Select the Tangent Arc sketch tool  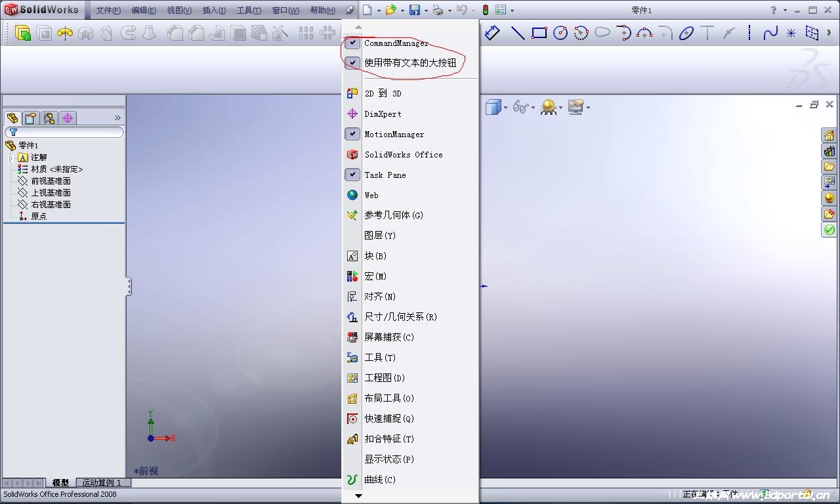tap(623, 33)
